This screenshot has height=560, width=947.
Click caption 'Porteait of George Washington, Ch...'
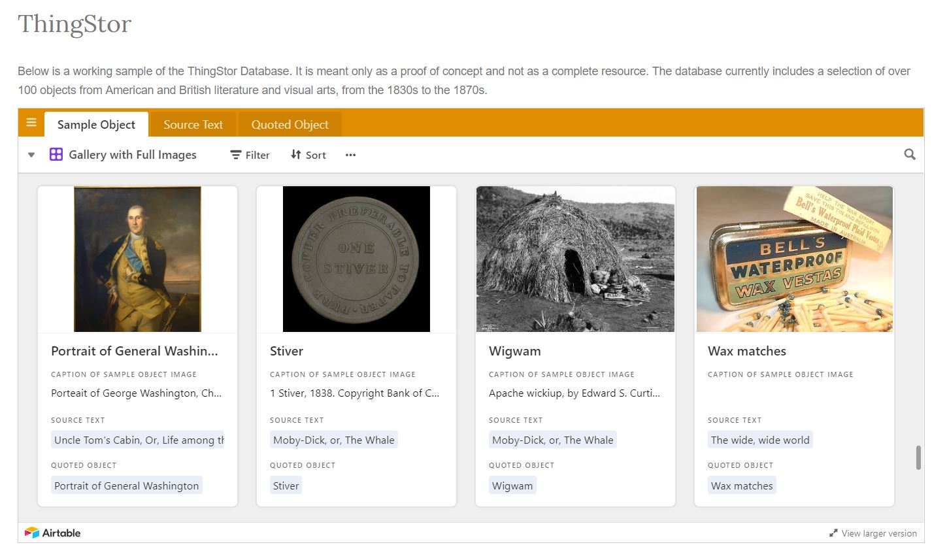coord(137,393)
